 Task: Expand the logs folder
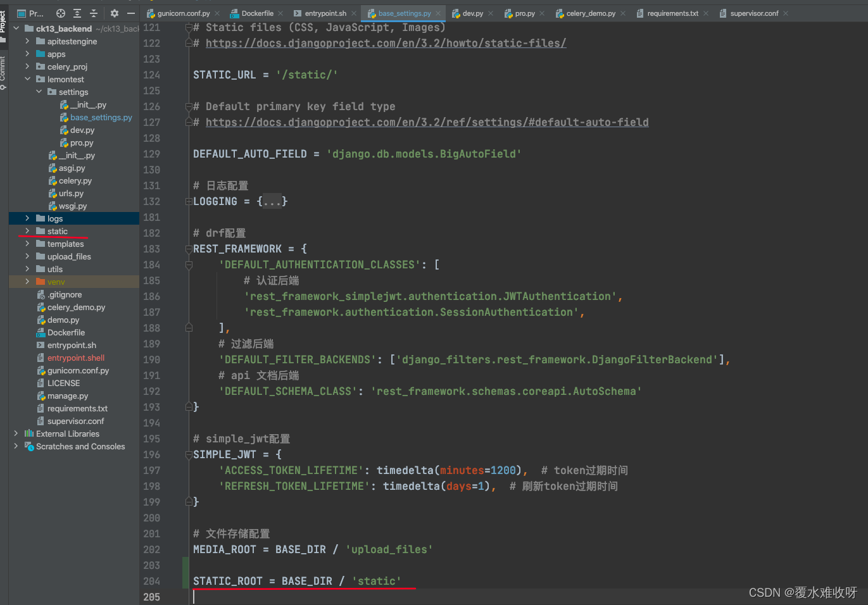tap(27, 218)
